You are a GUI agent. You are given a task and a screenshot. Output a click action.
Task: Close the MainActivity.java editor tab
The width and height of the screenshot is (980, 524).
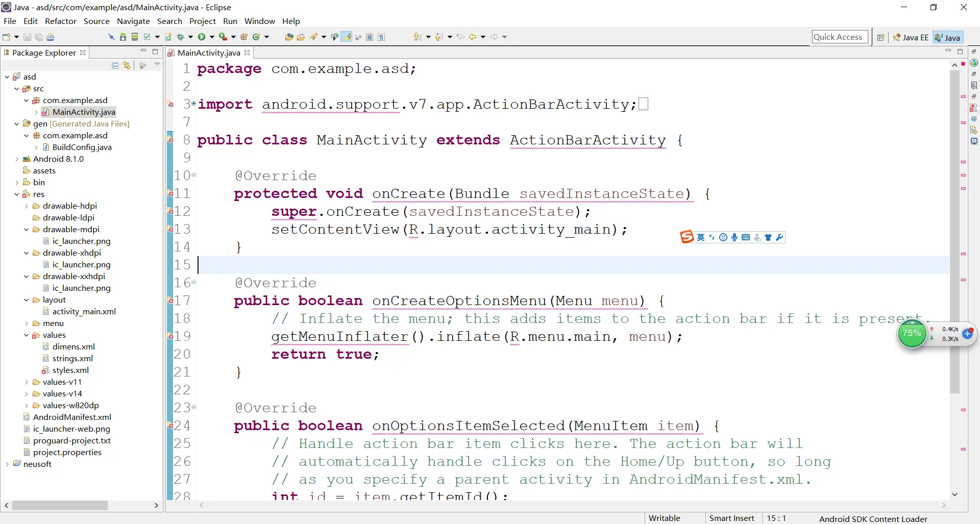point(247,53)
